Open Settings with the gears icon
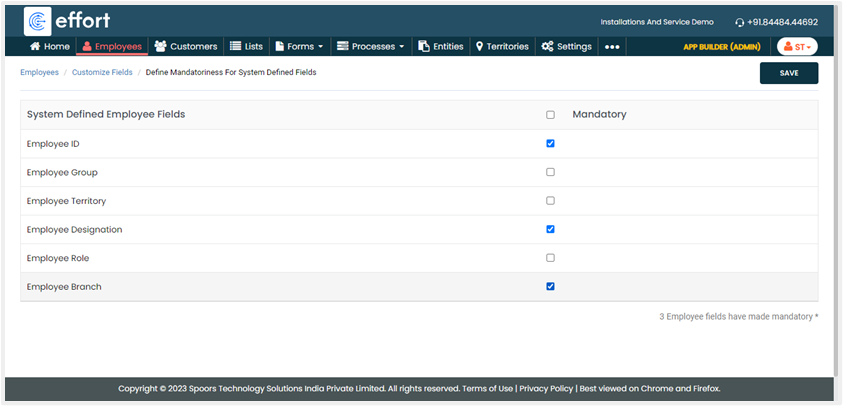This screenshot has height=406, width=843. (x=547, y=46)
